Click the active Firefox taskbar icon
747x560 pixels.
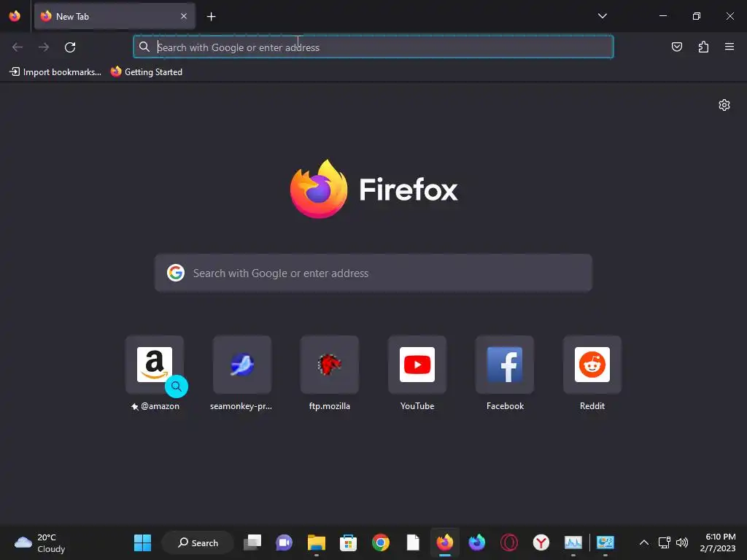click(445, 542)
